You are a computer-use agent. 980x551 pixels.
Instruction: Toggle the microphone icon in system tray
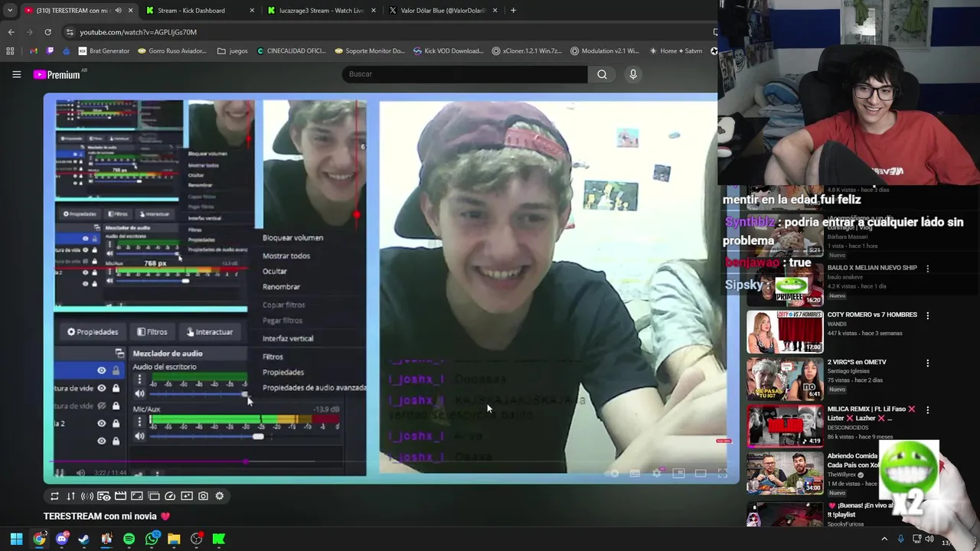click(900, 539)
